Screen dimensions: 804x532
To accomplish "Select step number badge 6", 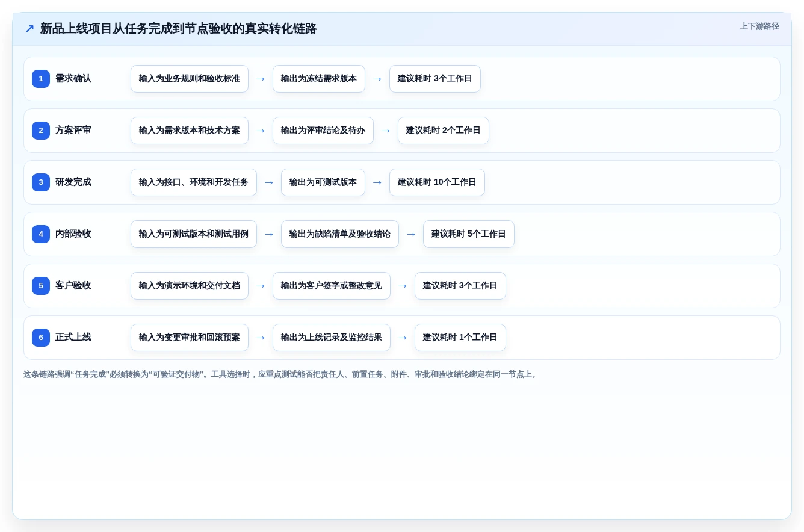I will click(41, 338).
